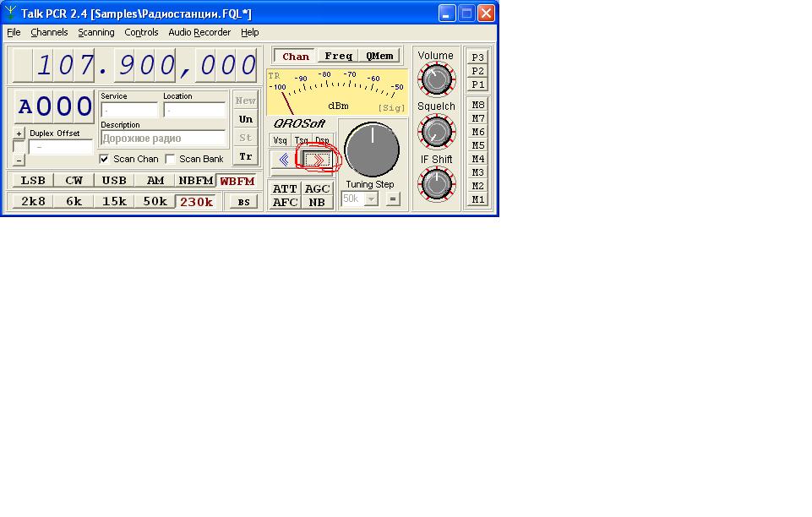Viewport: 812px width, 517px height.
Task: Switch to the Freq tab
Action: point(338,57)
